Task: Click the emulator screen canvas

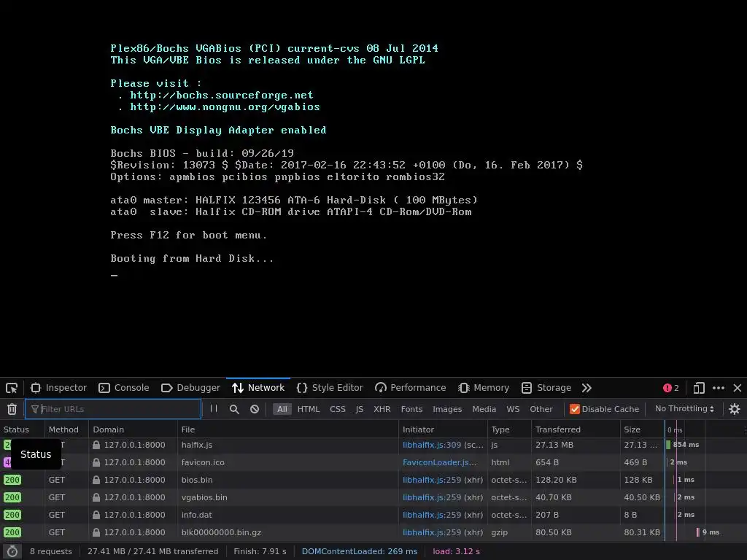Action: [x=373, y=188]
